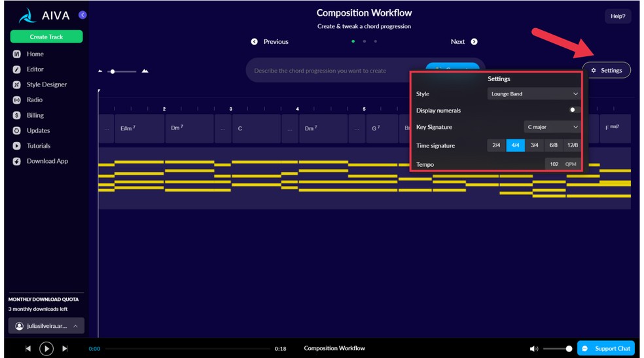Click third workflow step dot
Screen dimensions: 644x358
pos(376,41)
